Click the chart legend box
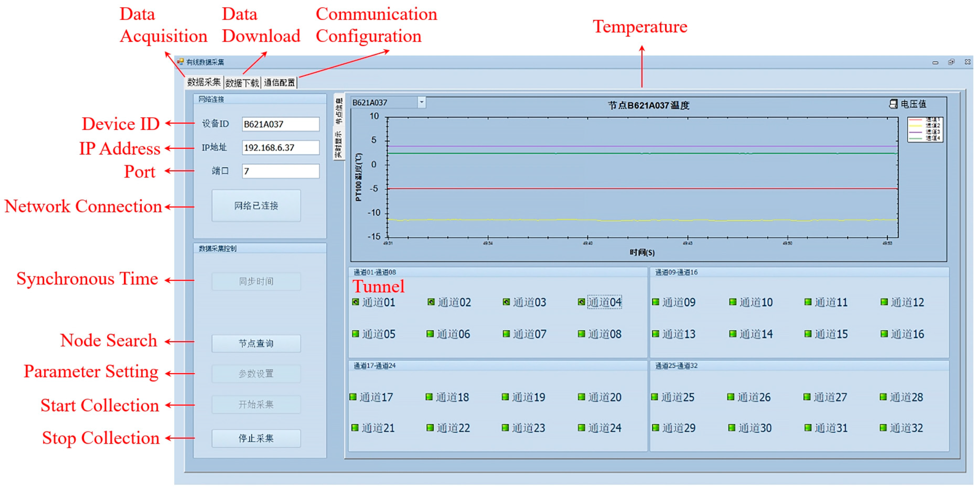980x491 pixels. pos(925,130)
